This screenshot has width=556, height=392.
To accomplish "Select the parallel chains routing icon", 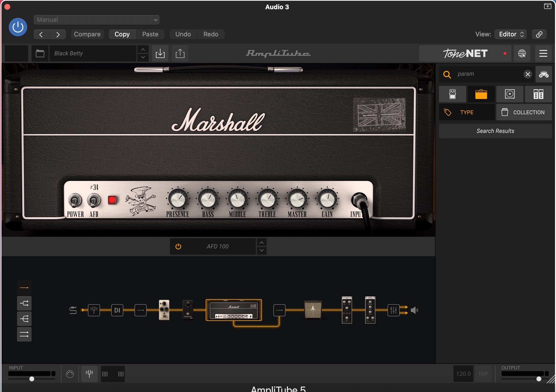I will [24, 334].
